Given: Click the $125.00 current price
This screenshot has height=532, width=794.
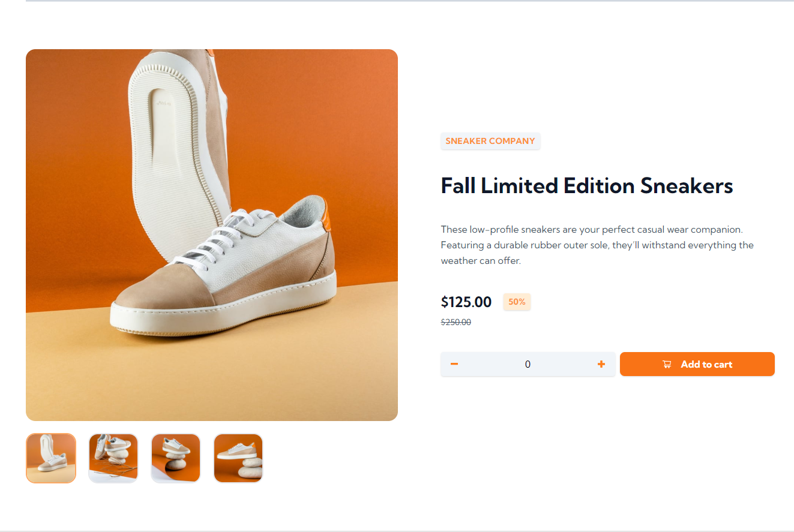Looking at the screenshot, I should [x=466, y=302].
